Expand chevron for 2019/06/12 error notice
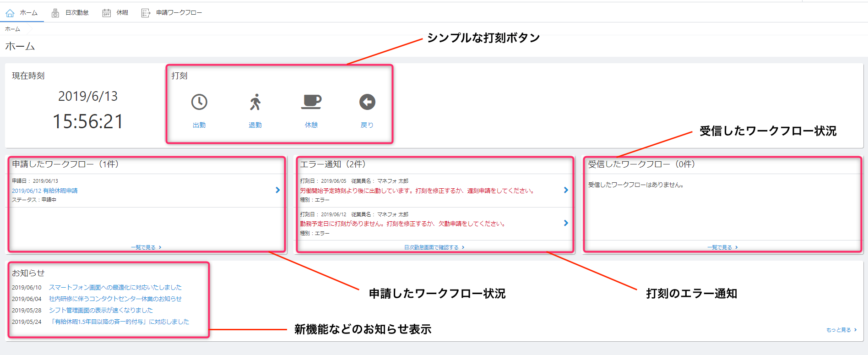The image size is (868, 355). click(x=566, y=223)
